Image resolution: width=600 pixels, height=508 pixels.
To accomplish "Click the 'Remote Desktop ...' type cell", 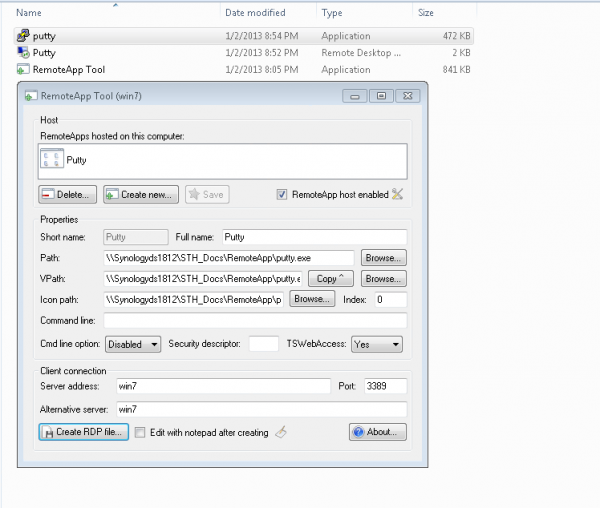I will tap(361, 53).
